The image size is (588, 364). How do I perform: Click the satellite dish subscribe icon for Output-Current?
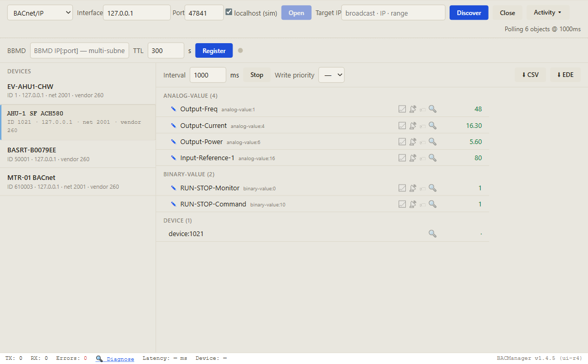[x=413, y=126]
